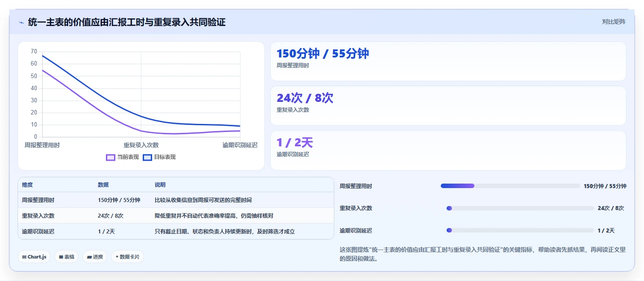
Task: Click the blue 目标表现 legend color box
Action: 147,157
